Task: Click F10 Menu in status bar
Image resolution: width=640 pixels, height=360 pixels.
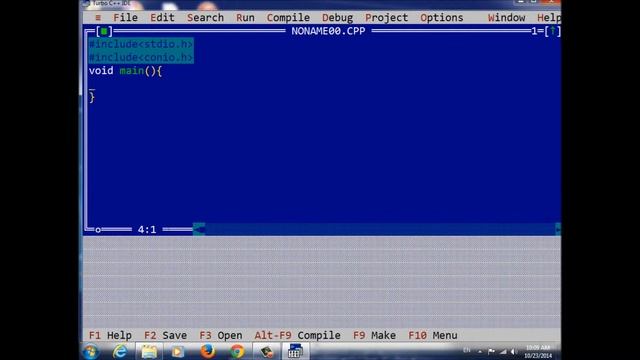Action: pyautogui.click(x=433, y=335)
